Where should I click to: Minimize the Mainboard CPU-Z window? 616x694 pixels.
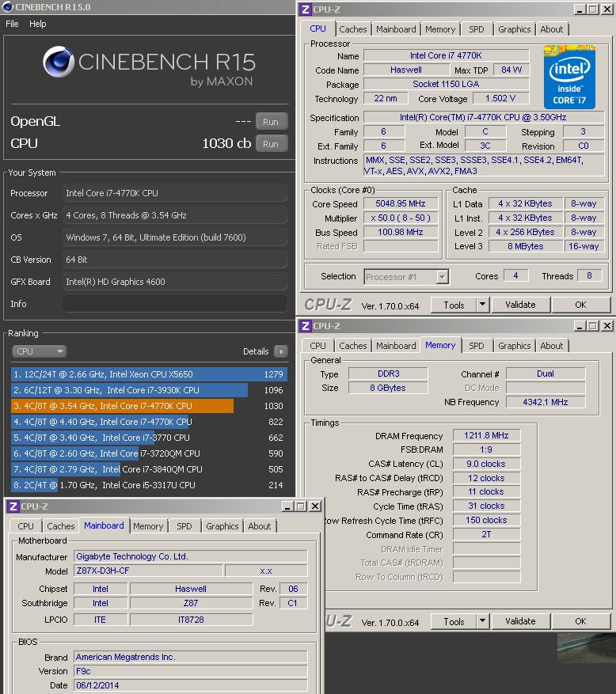click(288, 506)
